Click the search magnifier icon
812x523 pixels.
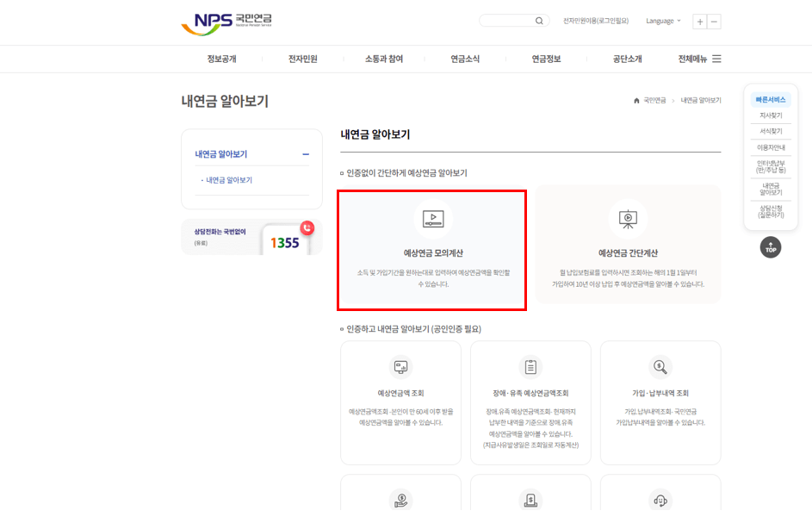pos(539,20)
